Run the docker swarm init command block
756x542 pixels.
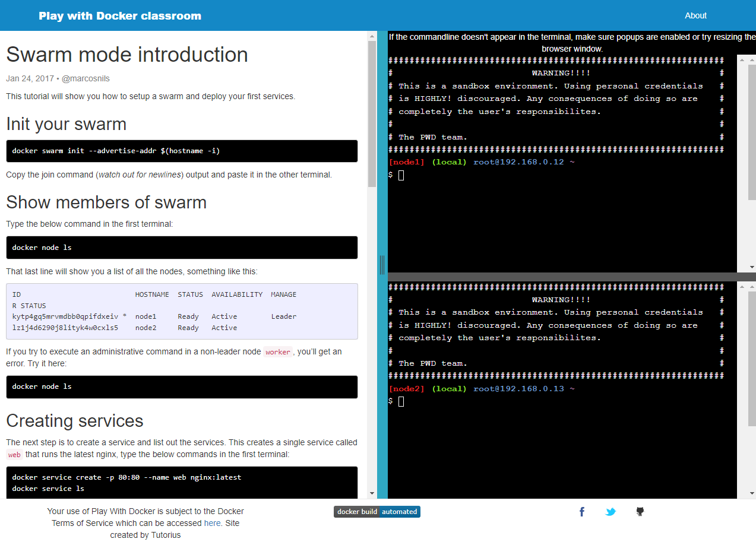pyautogui.click(x=182, y=151)
